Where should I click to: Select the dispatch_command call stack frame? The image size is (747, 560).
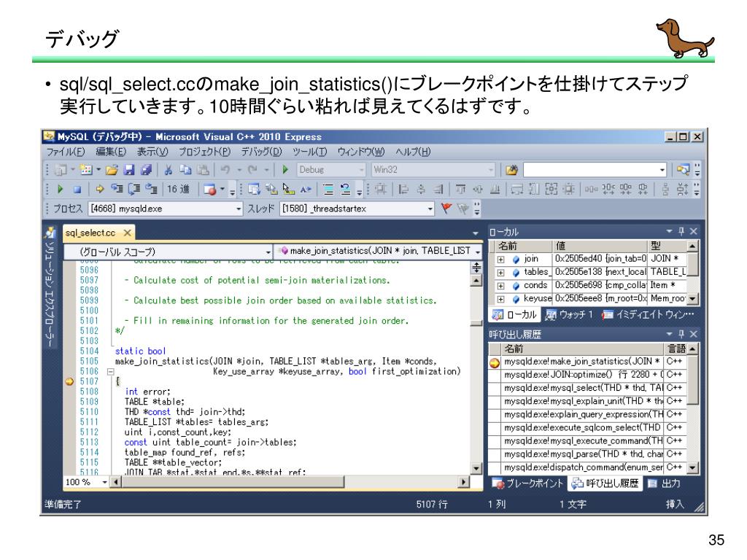pos(583,467)
